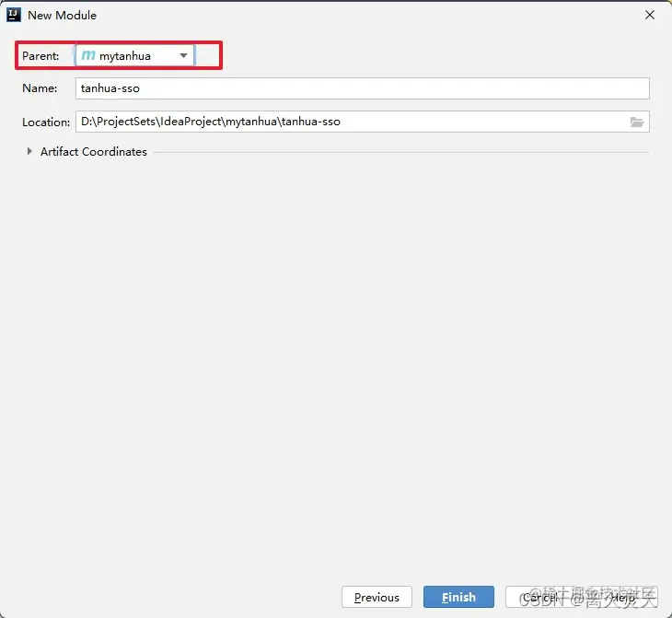The width and height of the screenshot is (672, 618).
Task: Go back with the Previous button
Action: [377, 597]
